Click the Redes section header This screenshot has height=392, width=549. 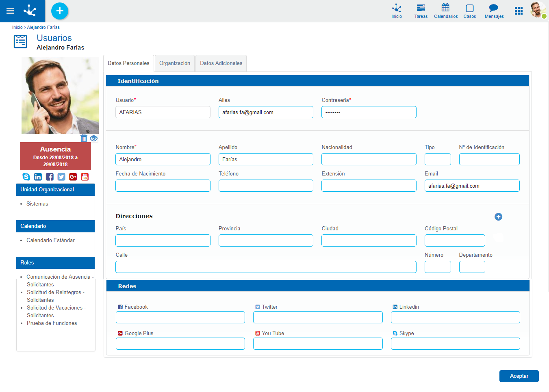[318, 286]
